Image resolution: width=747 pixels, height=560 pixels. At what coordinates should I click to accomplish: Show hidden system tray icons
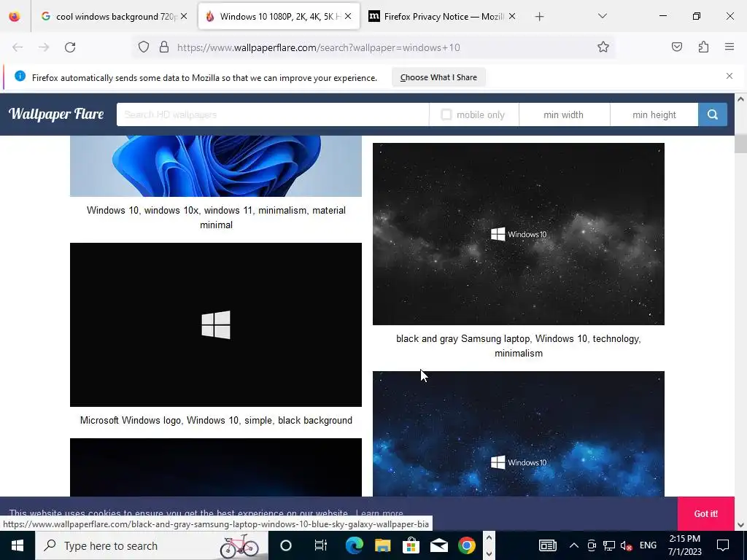(x=574, y=545)
